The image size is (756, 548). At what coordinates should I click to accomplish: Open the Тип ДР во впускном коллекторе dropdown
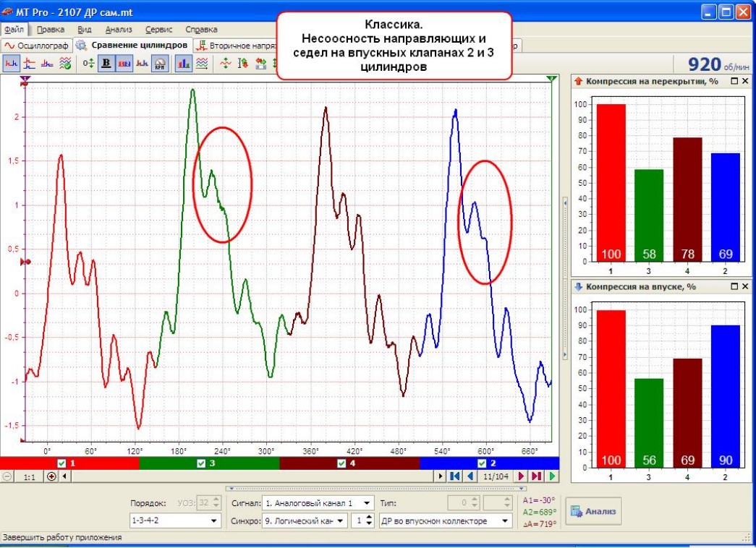[446, 521]
